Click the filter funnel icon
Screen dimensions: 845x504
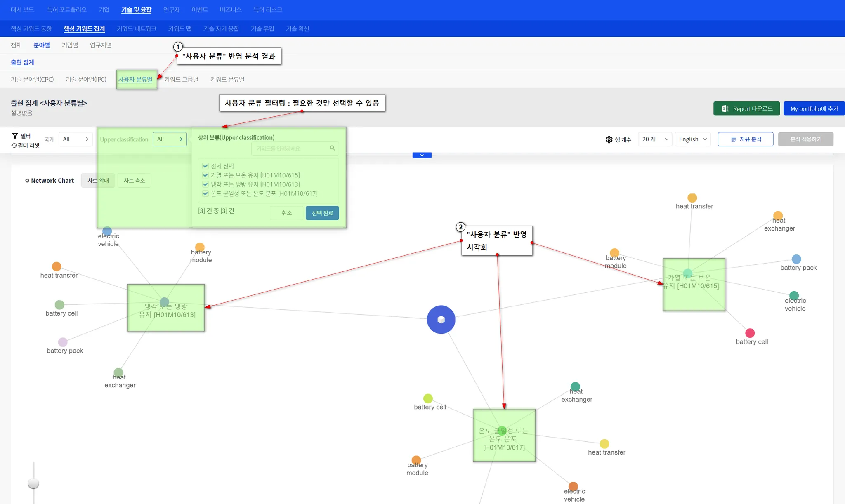15,136
